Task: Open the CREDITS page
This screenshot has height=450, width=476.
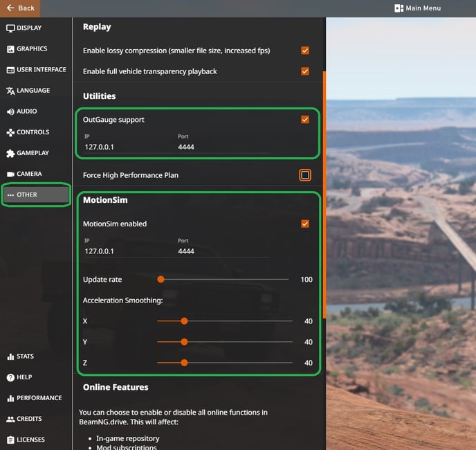Action: [36, 419]
